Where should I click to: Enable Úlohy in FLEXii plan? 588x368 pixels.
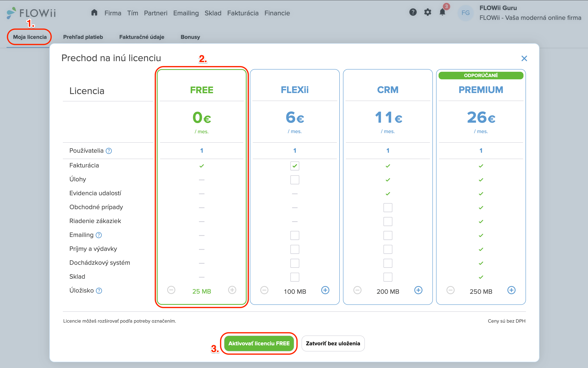[295, 180]
